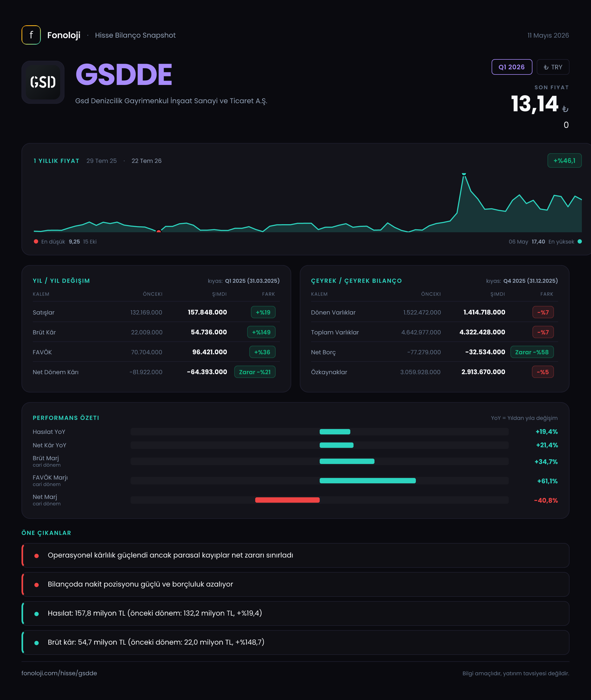This screenshot has height=700, width=591.
Task: Click the Brüt Marj progress bar
Action: 320,461
